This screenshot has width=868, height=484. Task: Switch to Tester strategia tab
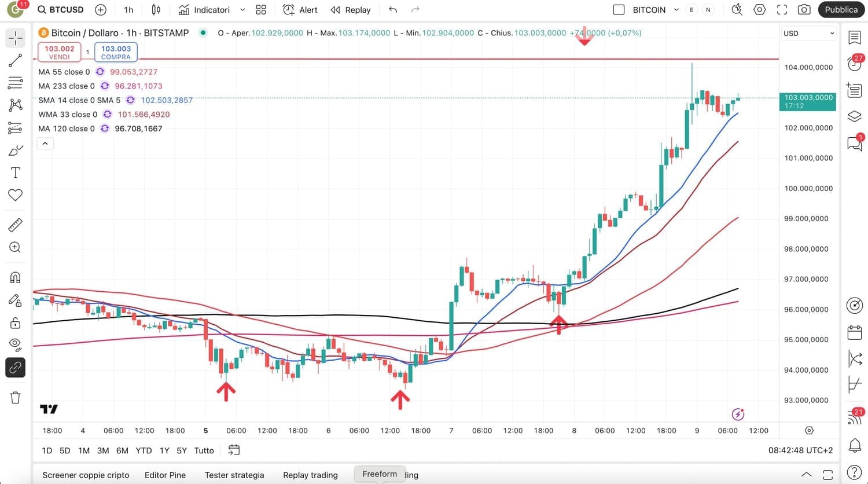coord(234,475)
